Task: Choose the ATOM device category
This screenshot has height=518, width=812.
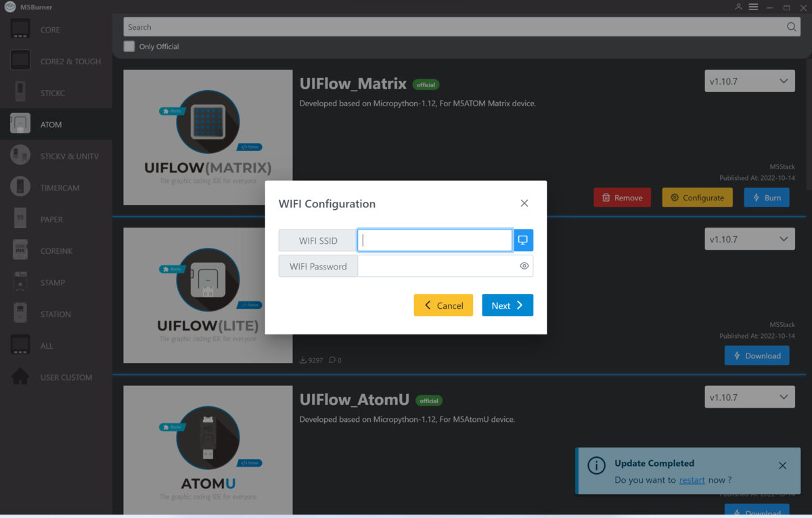Action: 56,125
